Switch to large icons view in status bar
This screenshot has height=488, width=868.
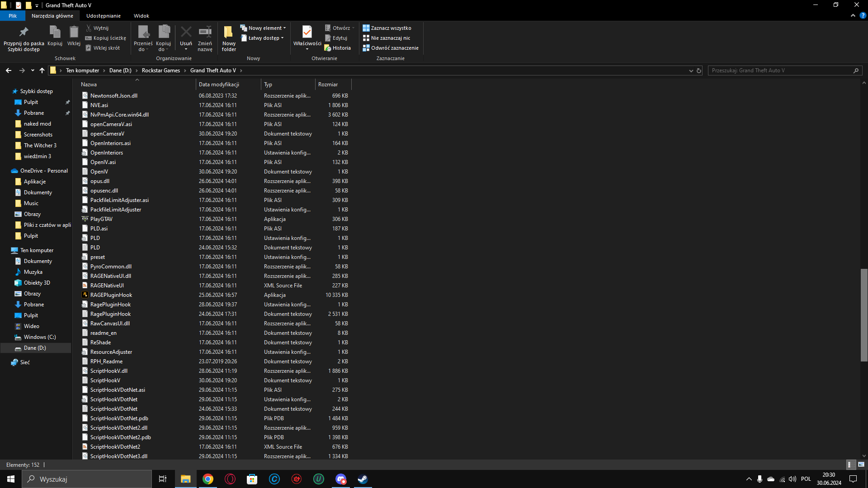(861, 465)
